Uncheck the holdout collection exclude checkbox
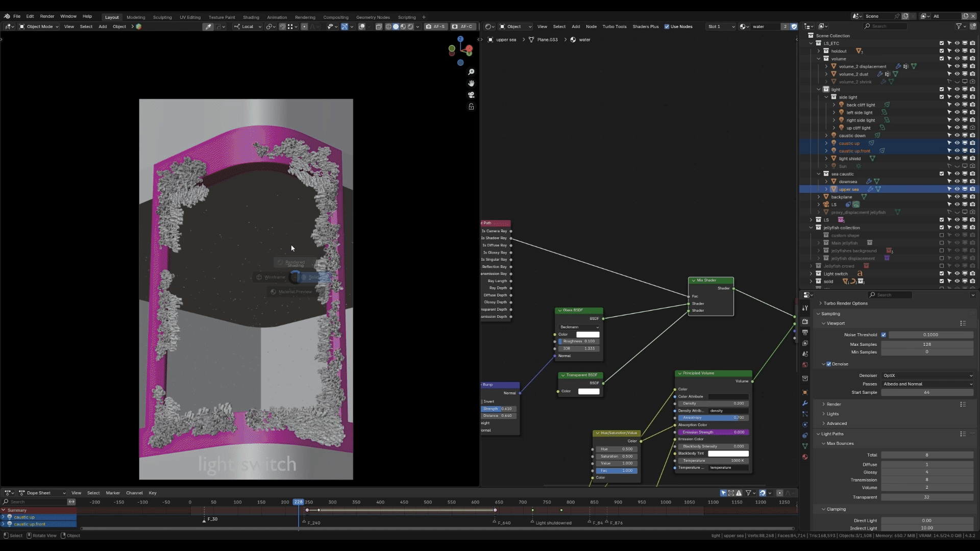This screenshot has height=551, width=980. [942, 51]
